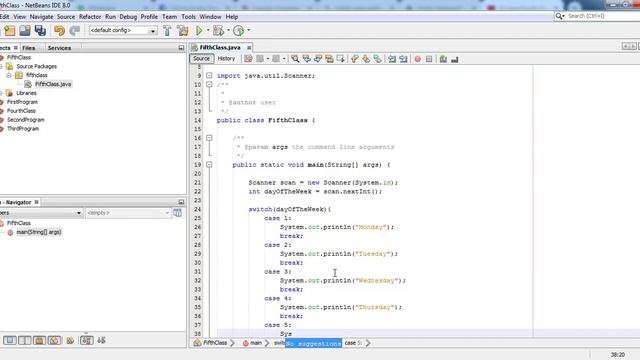Collapse the Javadoc fold on line 16
640x360 pixels.
coord(209,138)
